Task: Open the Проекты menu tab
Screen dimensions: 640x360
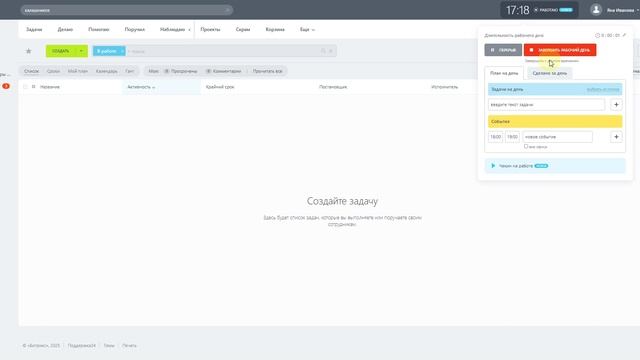Action: tap(210, 29)
